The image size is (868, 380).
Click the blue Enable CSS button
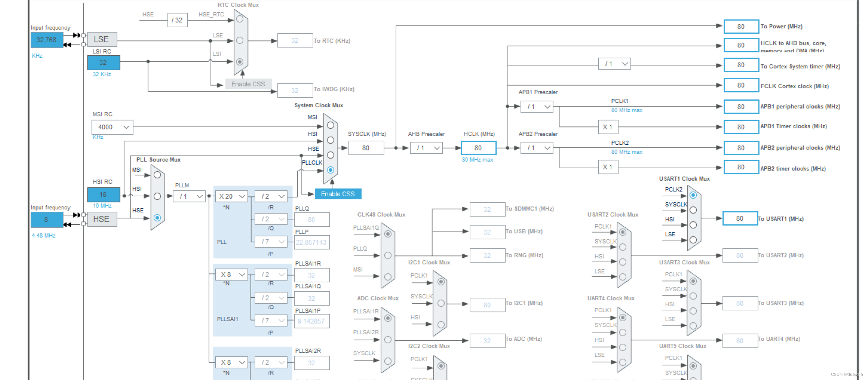coord(338,194)
